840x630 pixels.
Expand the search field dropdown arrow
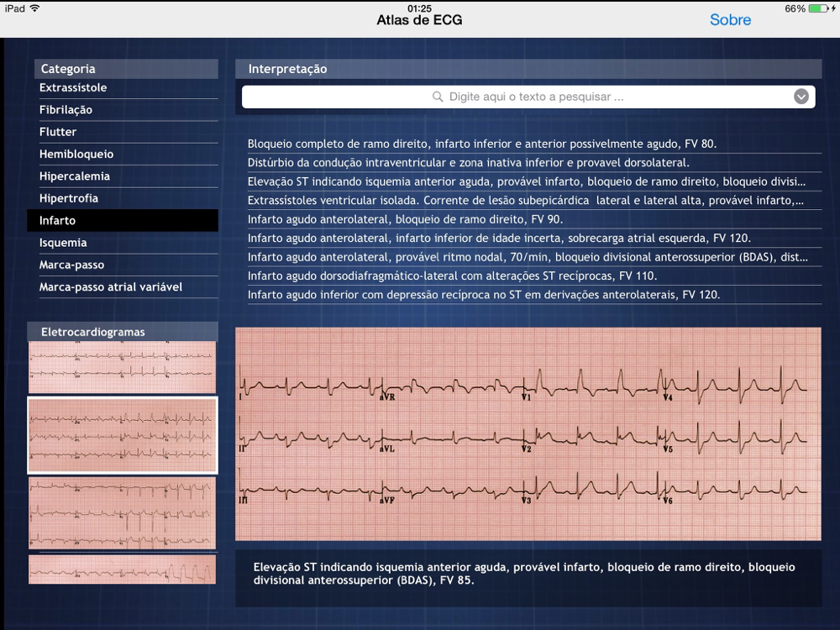coord(801,97)
